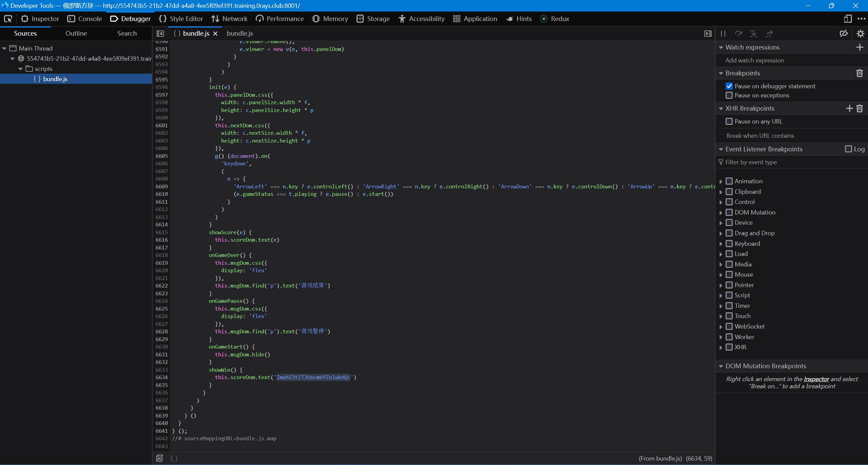The width and height of the screenshot is (868, 465).
Task: Click the blackbox source icon in the editor footer
Action: pyautogui.click(x=160, y=458)
